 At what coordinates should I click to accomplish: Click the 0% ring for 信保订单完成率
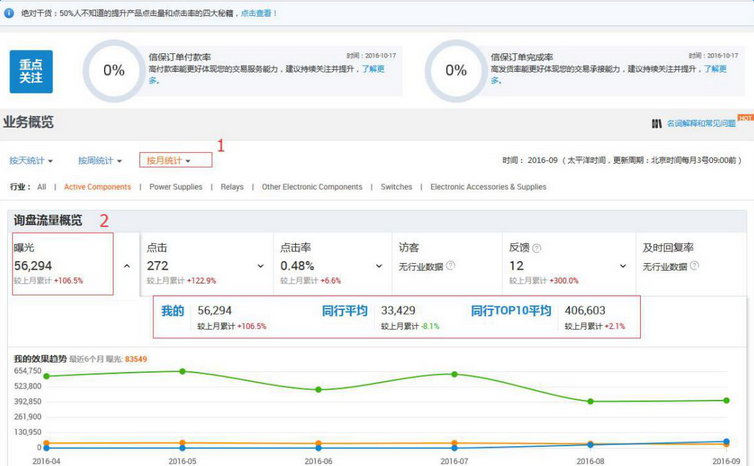(456, 71)
